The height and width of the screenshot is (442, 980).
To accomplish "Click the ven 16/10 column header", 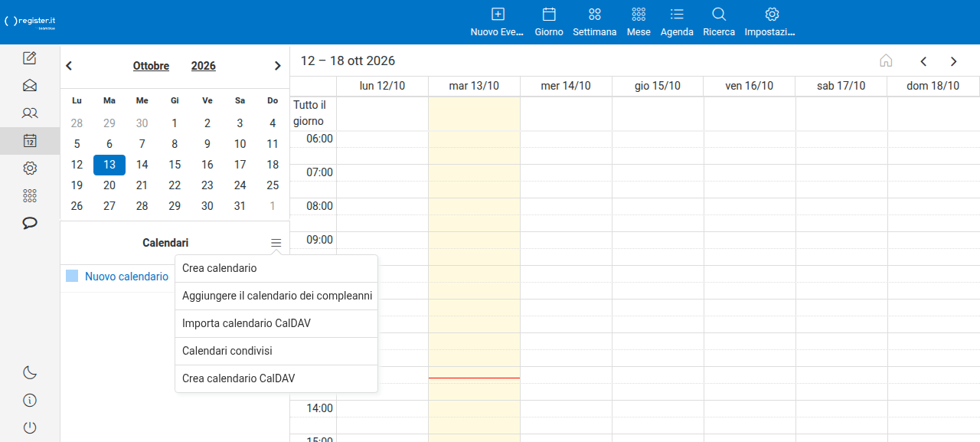I will (750, 86).
